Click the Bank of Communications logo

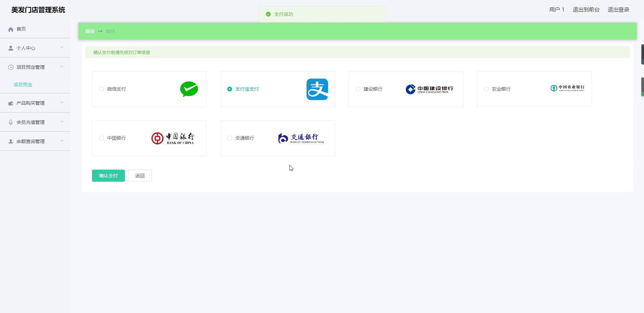[301, 138]
